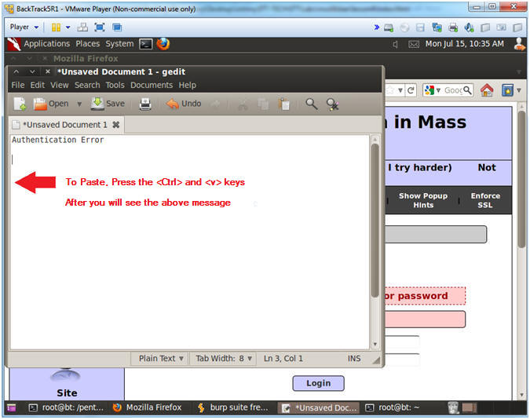530x420 pixels.
Task: Click Firefox reload page button
Action: pos(411,90)
